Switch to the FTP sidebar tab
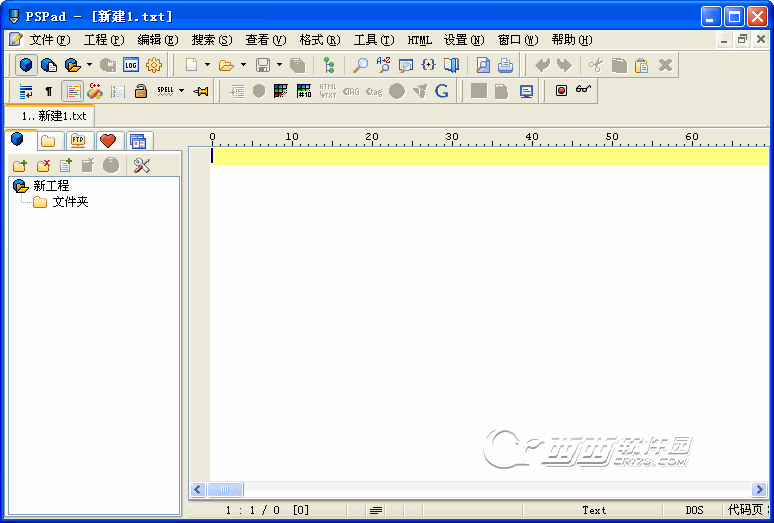 (77, 140)
